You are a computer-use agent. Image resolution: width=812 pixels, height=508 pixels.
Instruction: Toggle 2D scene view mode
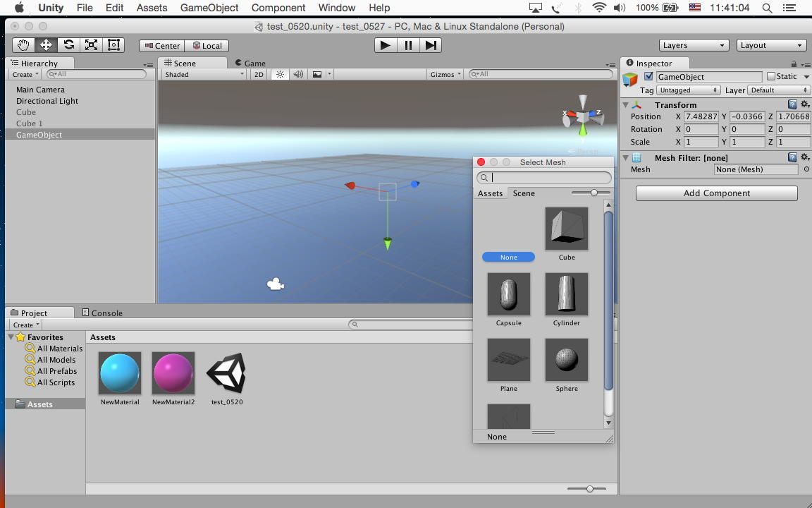259,74
